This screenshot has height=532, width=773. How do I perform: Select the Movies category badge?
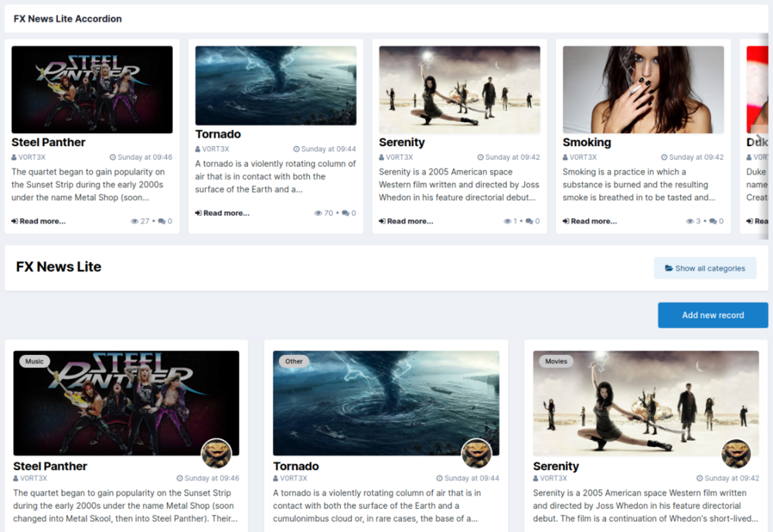[556, 361]
